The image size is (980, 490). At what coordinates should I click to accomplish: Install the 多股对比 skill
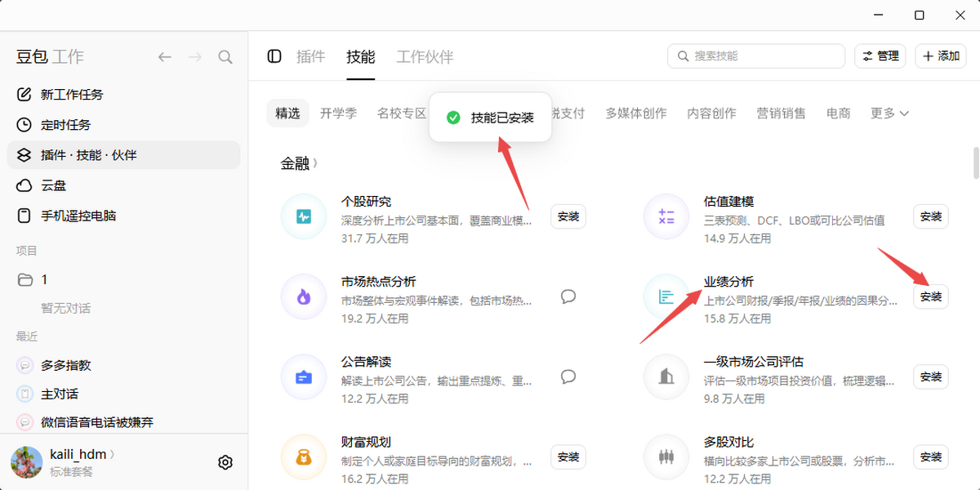point(931,457)
